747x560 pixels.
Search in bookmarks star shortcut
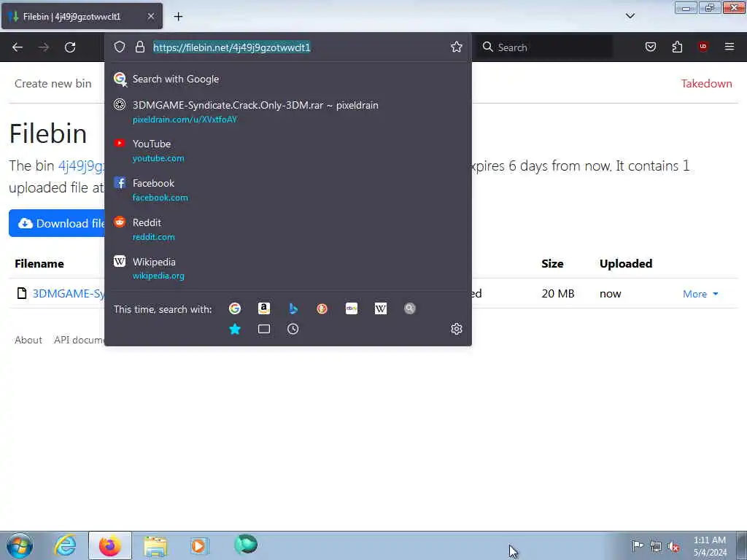coord(235,329)
